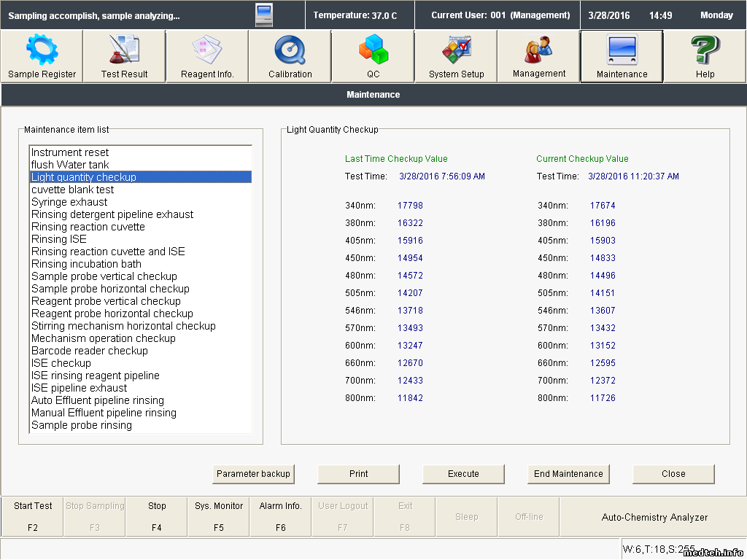Open the QC colored cubes icon
The image size is (747, 560).
373,51
